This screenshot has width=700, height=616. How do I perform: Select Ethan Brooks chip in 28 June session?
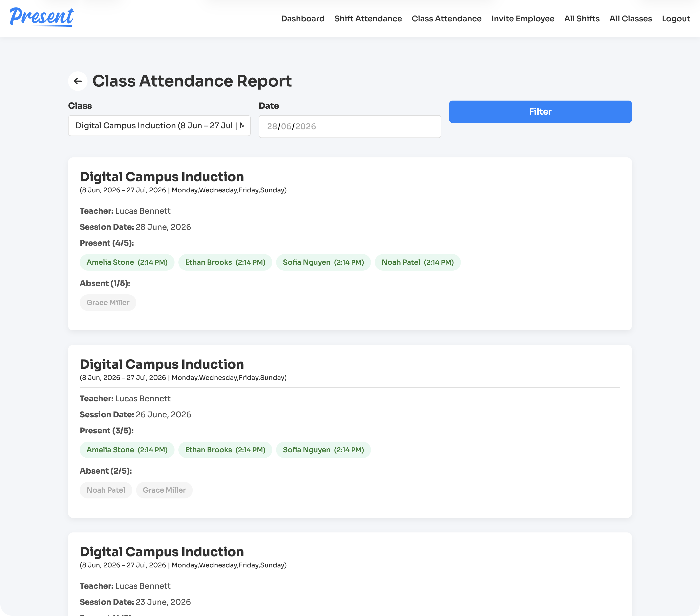point(225,263)
